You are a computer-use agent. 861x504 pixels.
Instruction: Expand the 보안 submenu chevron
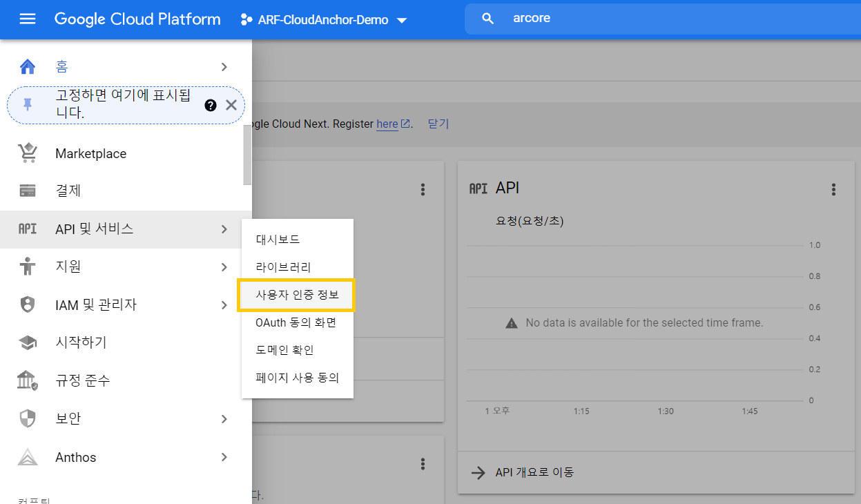(x=224, y=418)
